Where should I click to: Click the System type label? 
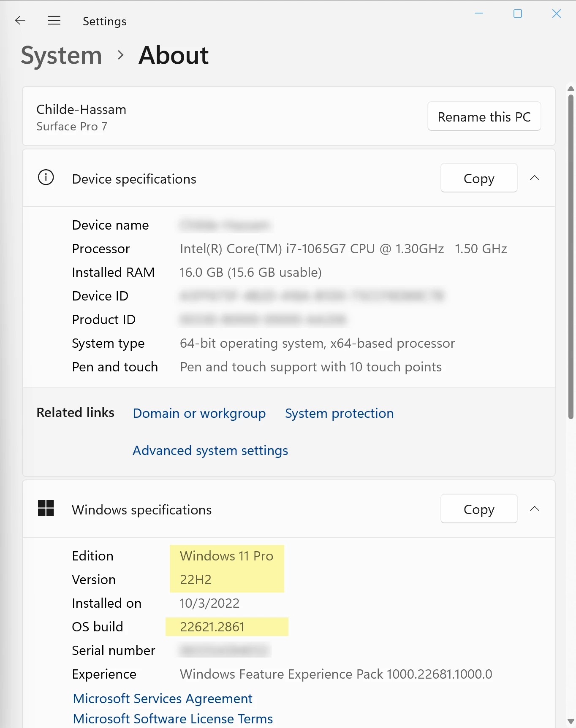coord(108,343)
